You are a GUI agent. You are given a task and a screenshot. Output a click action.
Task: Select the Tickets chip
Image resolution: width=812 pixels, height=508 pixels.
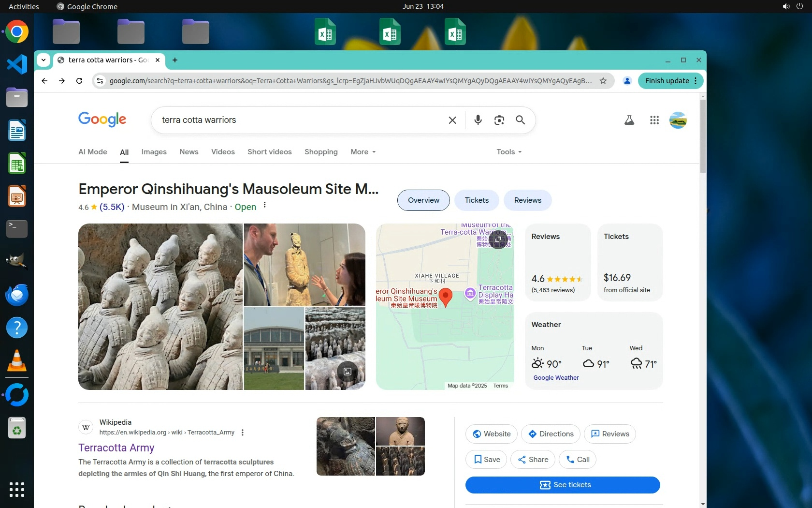click(476, 200)
